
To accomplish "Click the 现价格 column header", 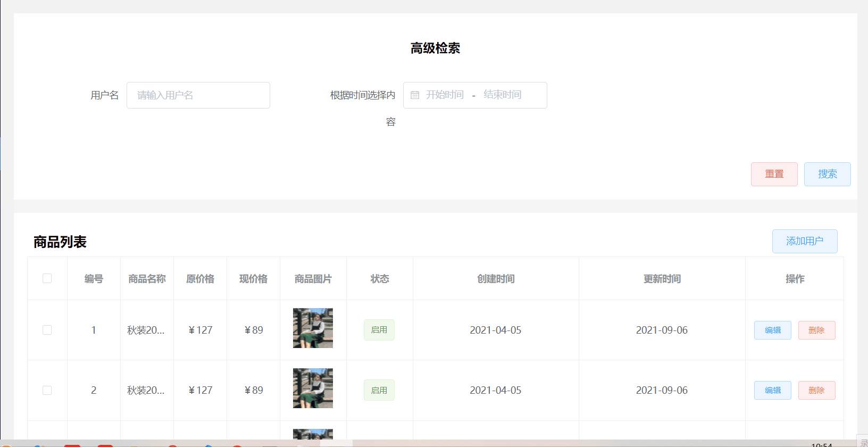I will pos(253,279).
